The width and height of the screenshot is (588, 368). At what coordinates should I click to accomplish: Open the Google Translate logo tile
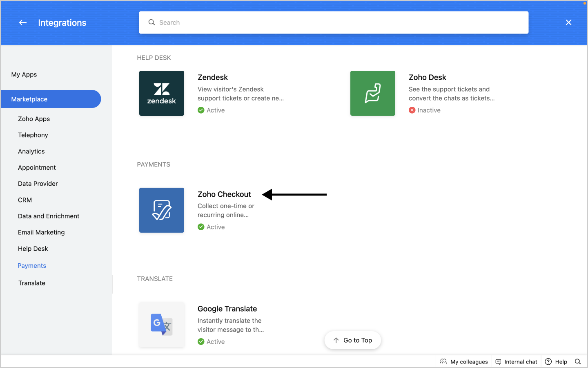coord(162,325)
